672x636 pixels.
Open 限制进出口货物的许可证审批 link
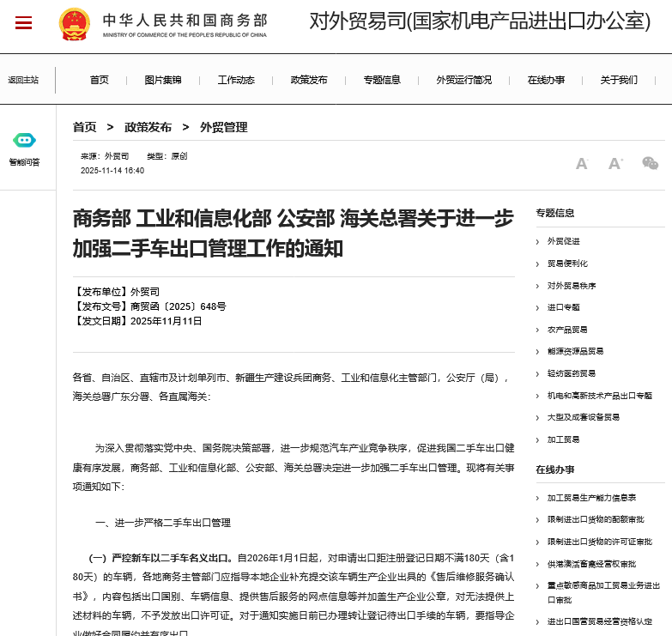pos(600,542)
